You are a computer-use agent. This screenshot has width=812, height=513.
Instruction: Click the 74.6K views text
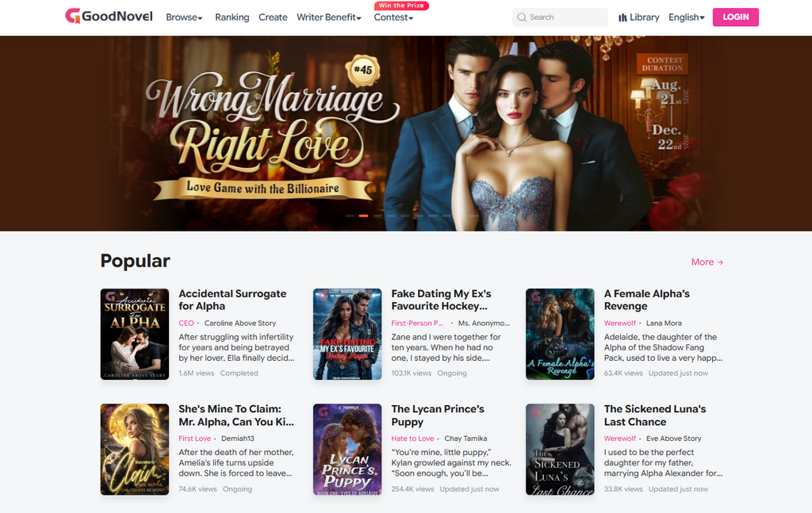[x=197, y=489]
